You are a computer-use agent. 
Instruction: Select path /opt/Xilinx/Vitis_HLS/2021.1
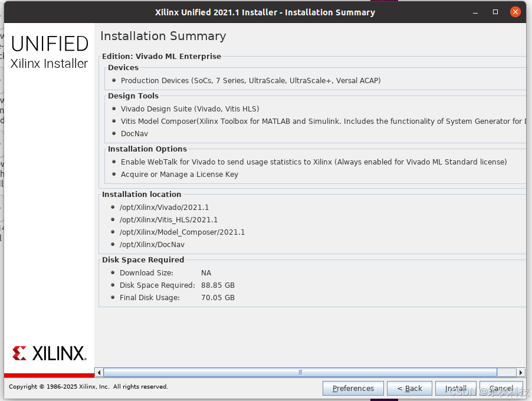169,220
